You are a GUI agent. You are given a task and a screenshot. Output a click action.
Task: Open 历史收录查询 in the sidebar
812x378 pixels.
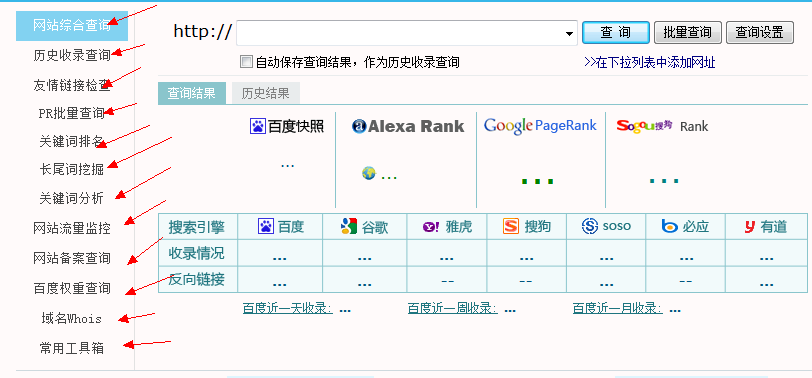pos(72,55)
